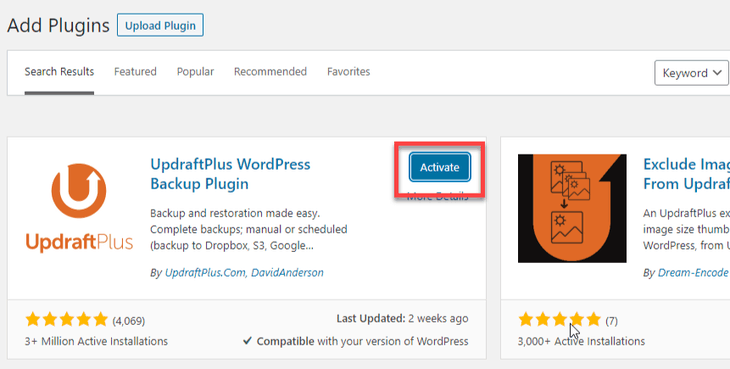This screenshot has height=369, width=730.
Task: Switch to the Featured tab
Action: tap(135, 72)
